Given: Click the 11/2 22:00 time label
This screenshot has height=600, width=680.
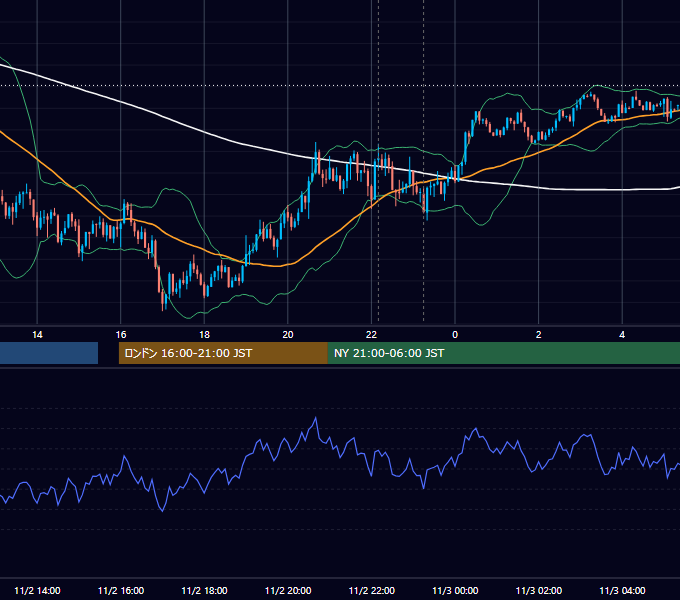Looking at the screenshot, I should pos(372,590).
